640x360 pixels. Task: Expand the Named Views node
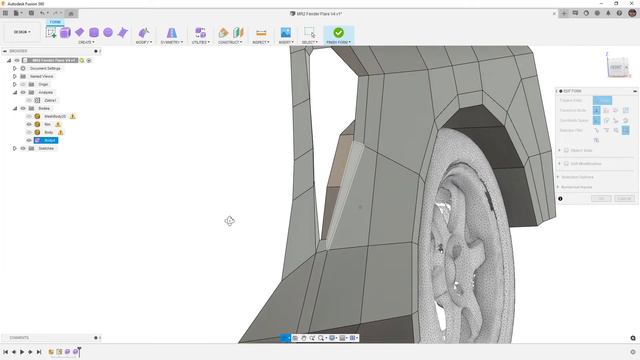(15, 76)
